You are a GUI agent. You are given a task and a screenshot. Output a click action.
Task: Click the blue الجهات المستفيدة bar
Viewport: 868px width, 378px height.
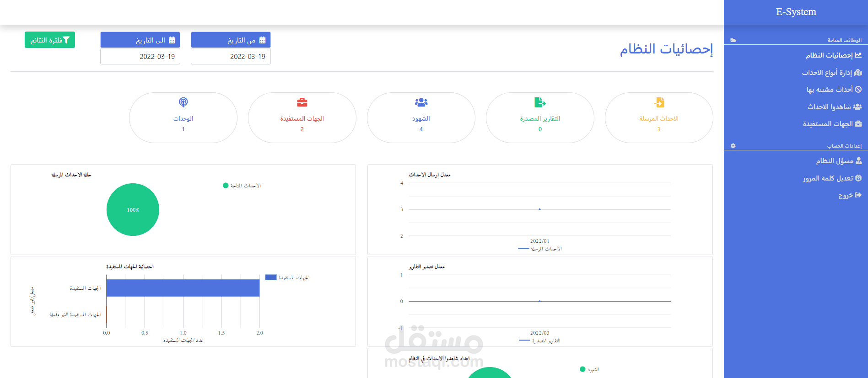click(x=183, y=288)
